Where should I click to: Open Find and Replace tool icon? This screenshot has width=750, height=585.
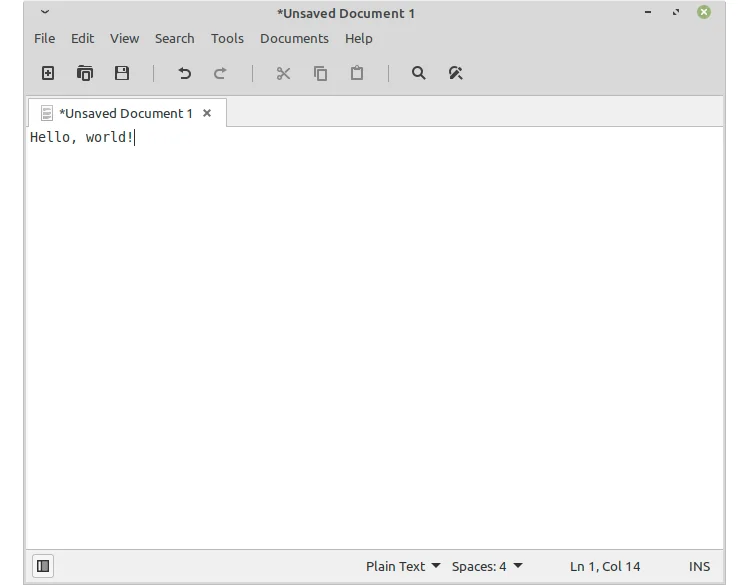(456, 73)
